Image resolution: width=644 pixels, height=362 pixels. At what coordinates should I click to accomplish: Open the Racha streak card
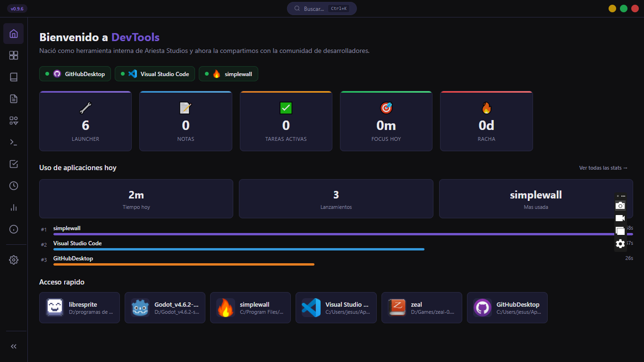tap(486, 121)
